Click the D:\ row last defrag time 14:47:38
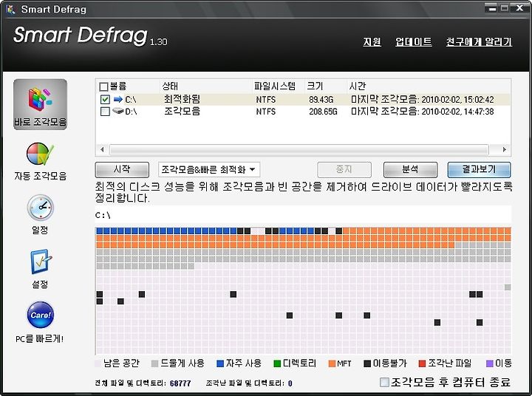The image size is (532, 396). [x=423, y=112]
